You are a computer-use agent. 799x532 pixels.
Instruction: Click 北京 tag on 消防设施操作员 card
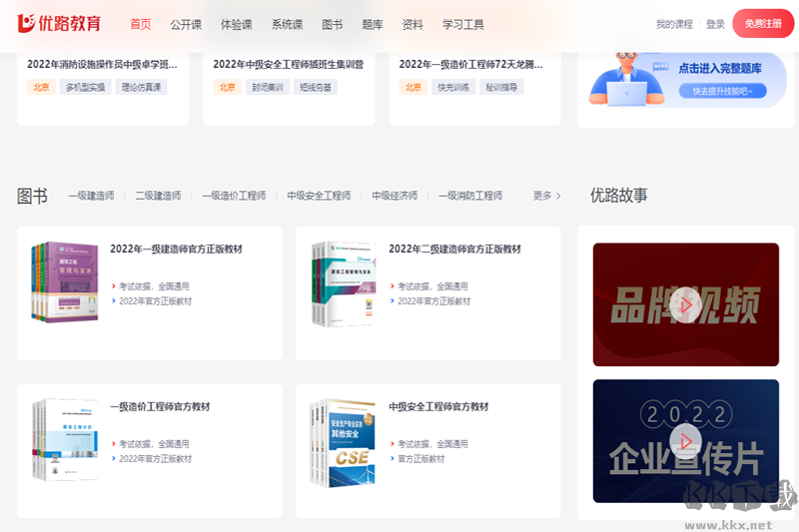click(x=41, y=87)
